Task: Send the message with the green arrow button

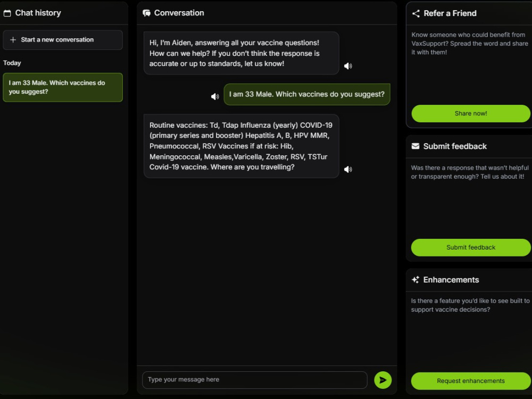Action: [x=383, y=380]
